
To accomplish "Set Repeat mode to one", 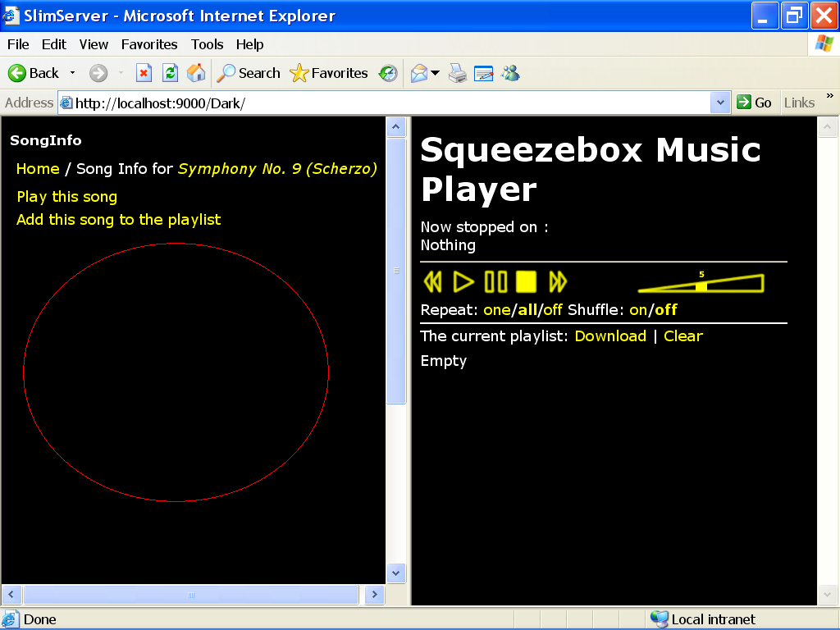I will [496, 309].
